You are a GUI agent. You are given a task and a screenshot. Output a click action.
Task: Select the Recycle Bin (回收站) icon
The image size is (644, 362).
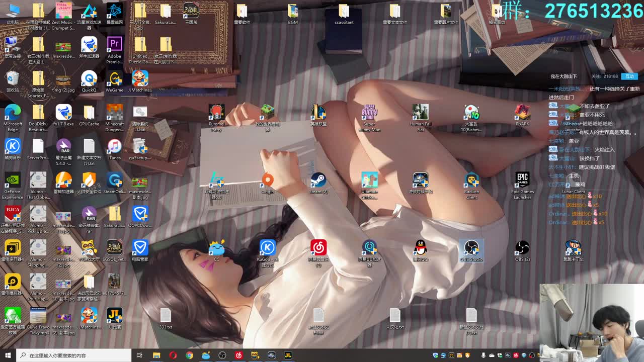pos(13,82)
